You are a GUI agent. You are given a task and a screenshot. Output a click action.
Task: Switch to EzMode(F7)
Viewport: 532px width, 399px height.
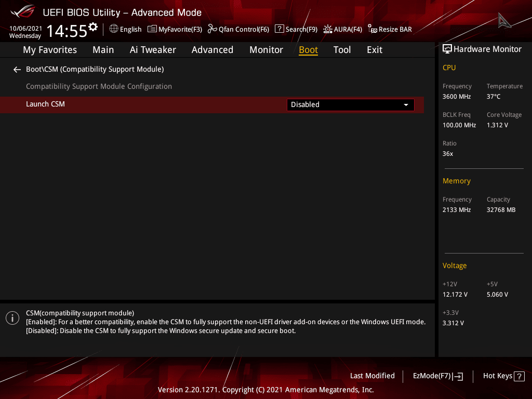[x=438, y=376]
